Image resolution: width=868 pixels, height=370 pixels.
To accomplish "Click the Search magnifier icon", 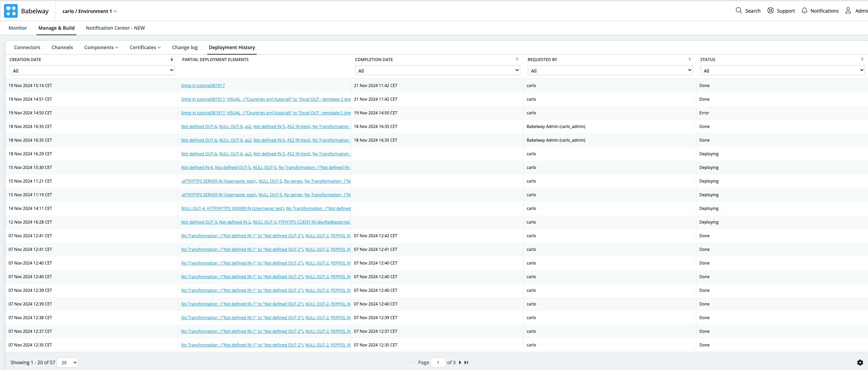I will click(739, 11).
